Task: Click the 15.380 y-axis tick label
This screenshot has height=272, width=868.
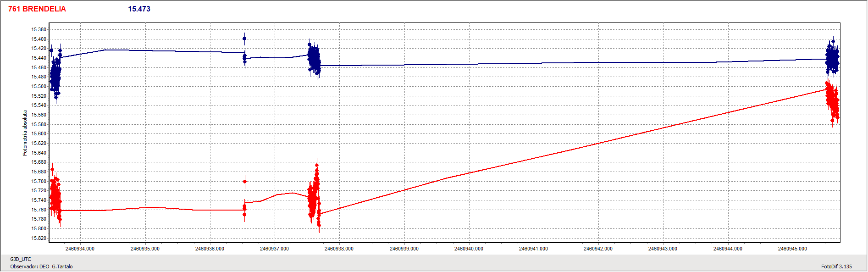Action: [39, 30]
